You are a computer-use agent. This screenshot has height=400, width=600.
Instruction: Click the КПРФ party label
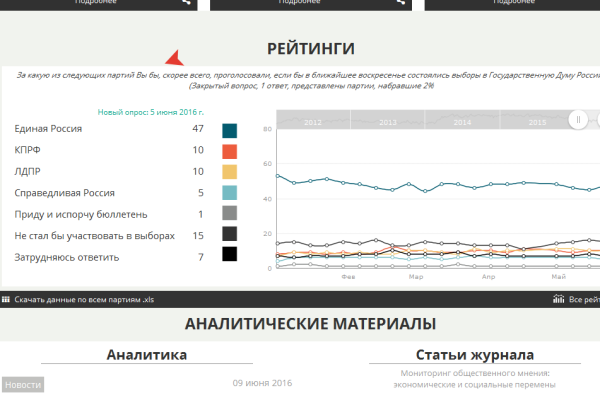[x=27, y=150]
